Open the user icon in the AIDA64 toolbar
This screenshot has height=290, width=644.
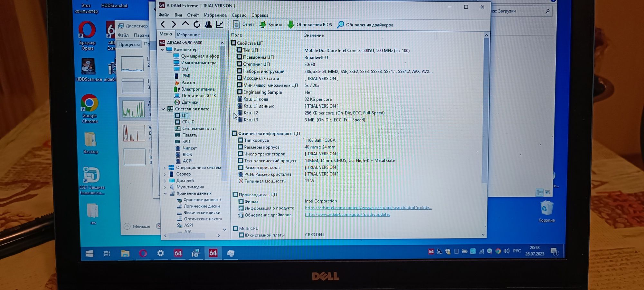point(208,24)
